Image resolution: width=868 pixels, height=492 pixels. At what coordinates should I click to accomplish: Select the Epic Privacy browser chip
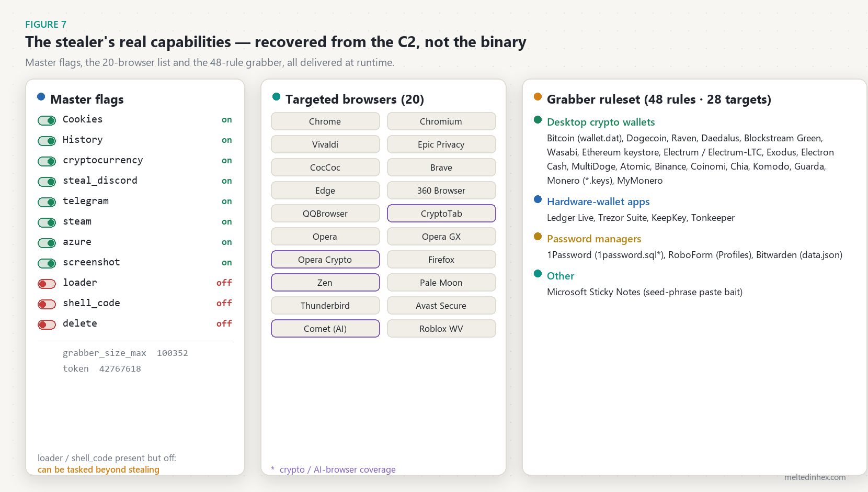[441, 144]
